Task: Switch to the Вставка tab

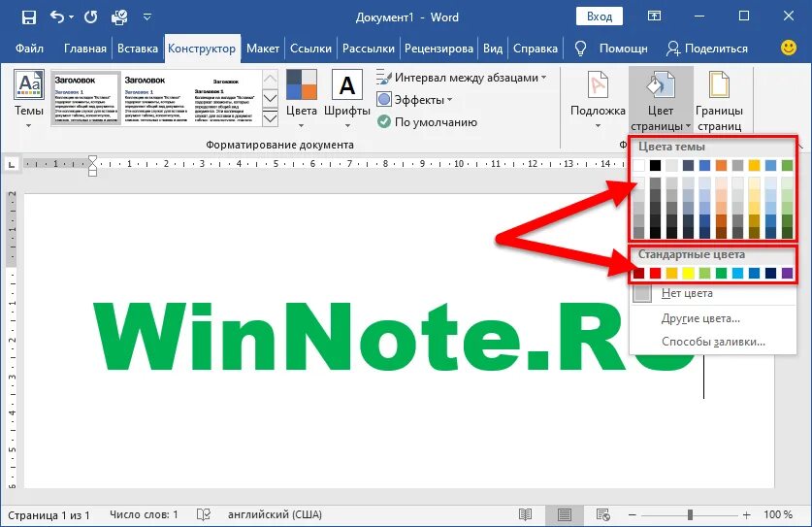Action: click(137, 49)
